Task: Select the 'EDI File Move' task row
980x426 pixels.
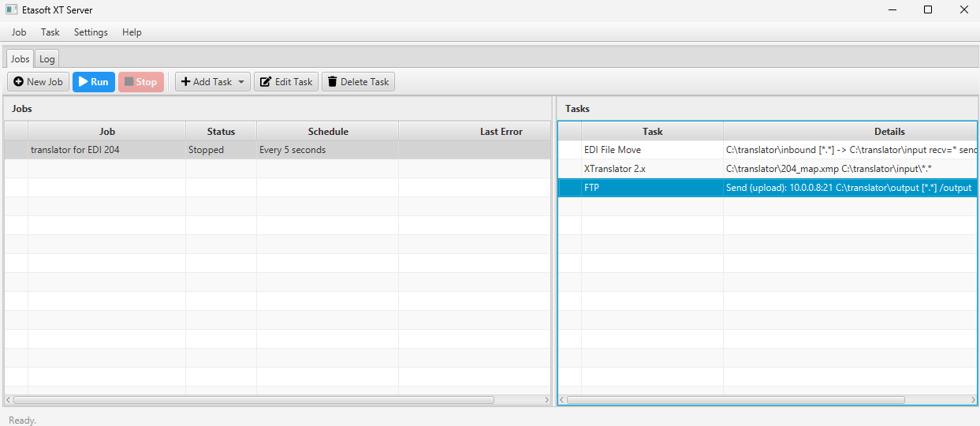Action: pyautogui.click(x=767, y=150)
